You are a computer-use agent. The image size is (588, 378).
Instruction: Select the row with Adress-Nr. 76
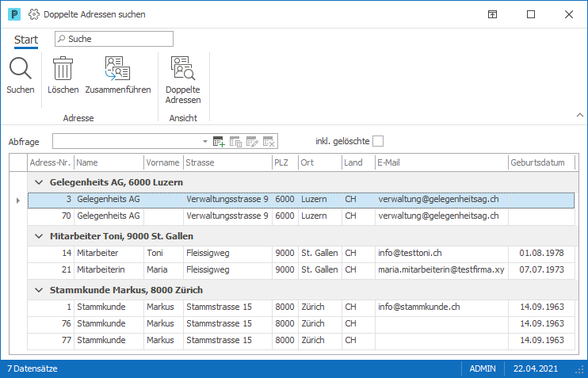301,323
